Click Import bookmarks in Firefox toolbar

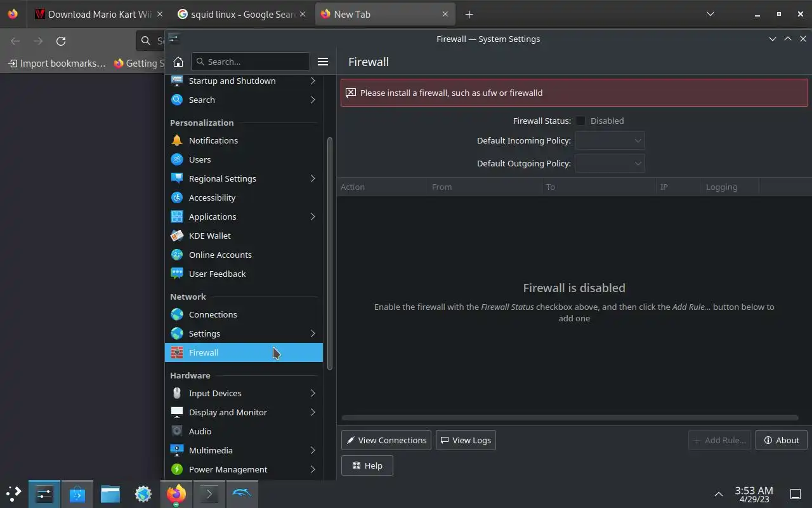click(x=57, y=63)
